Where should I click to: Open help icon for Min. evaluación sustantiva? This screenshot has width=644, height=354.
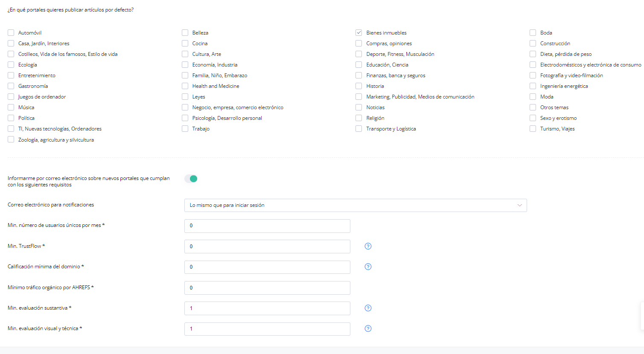click(368, 308)
